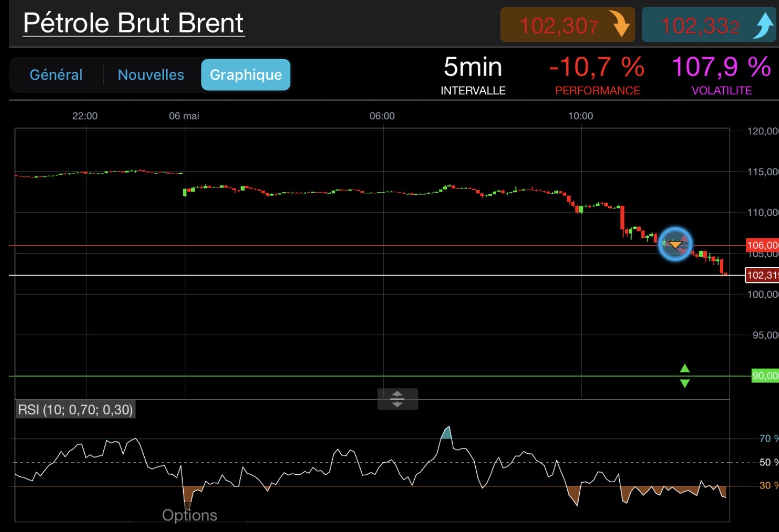Click the 107,9 % volatilité indicator
Screen dimensions: 779x532
722,76
